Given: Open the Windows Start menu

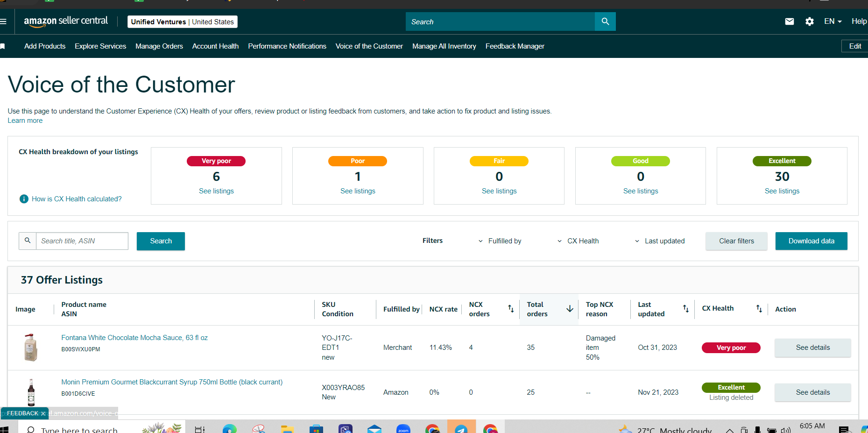Looking at the screenshot, I should pyautogui.click(x=5, y=429).
